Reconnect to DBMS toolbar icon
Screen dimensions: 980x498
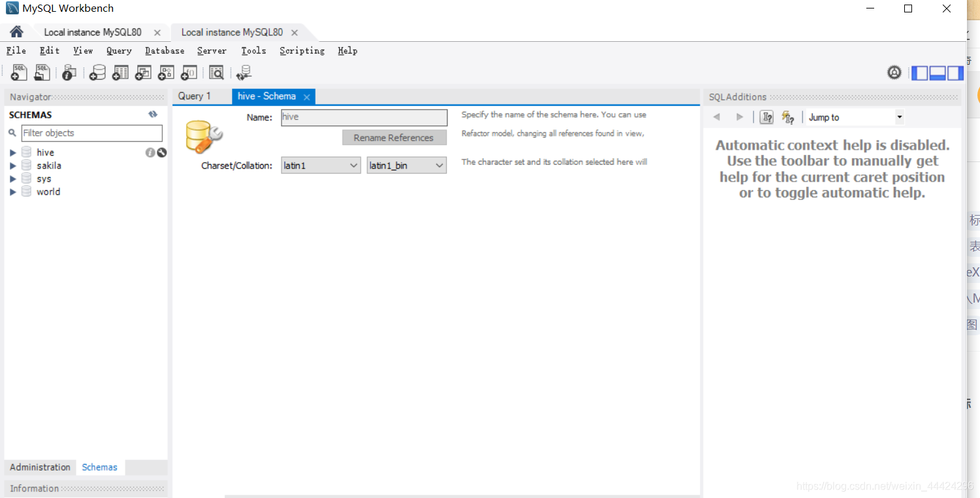pos(244,73)
